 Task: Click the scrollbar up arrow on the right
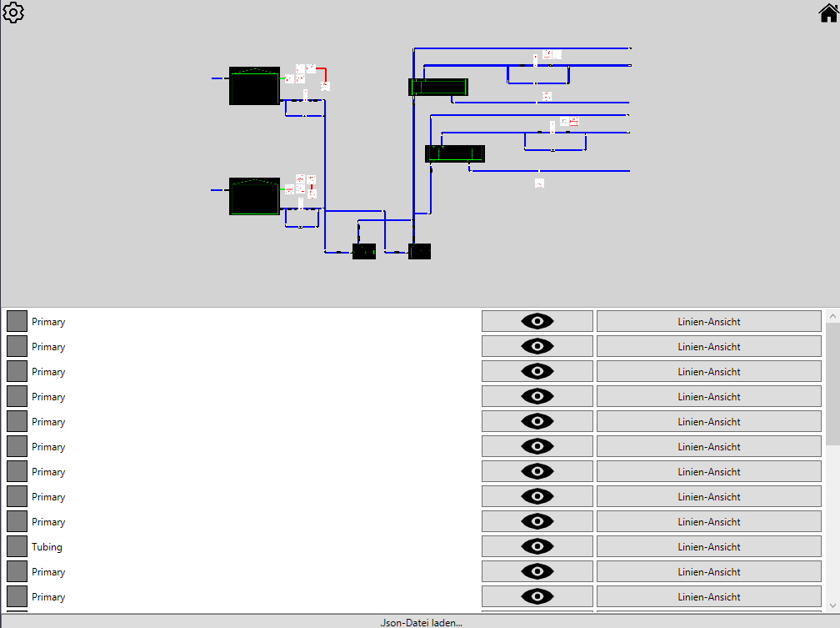[x=832, y=315]
